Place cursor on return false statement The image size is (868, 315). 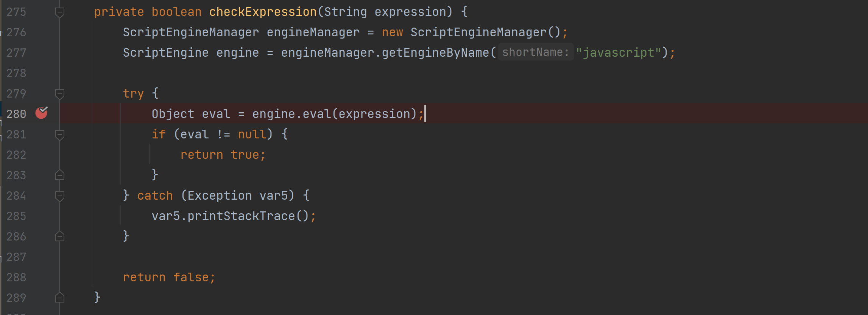tap(169, 277)
